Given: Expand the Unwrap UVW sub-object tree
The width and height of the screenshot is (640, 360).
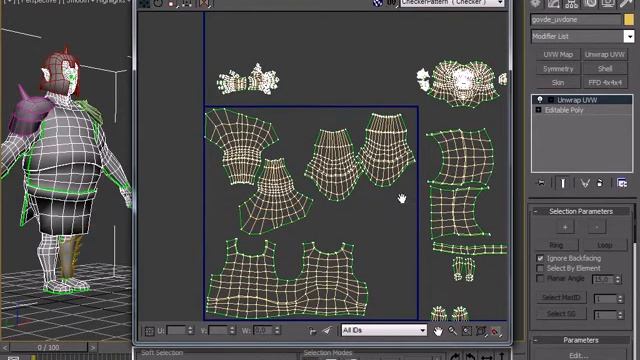Looking at the screenshot, I should coord(551,100).
